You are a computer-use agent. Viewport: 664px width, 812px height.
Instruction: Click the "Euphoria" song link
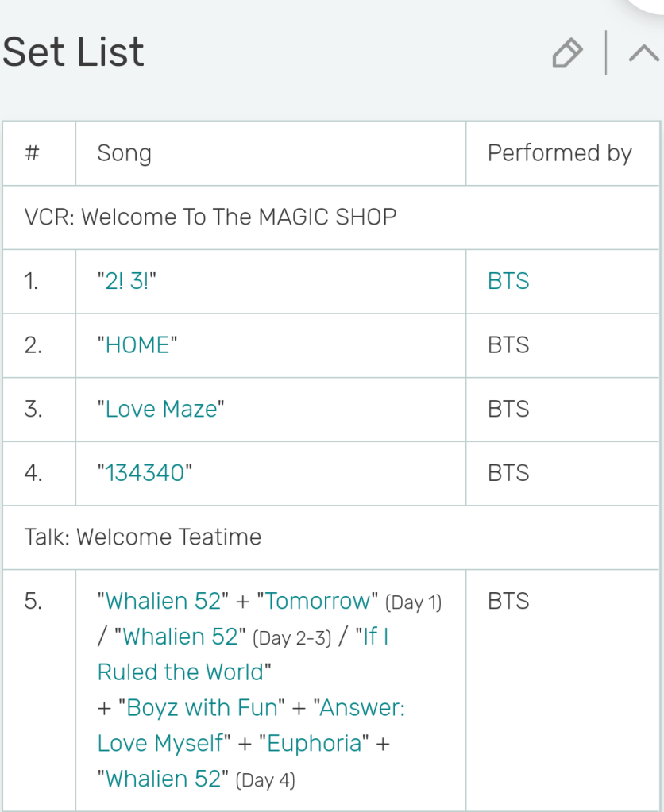tap(315, 743)
